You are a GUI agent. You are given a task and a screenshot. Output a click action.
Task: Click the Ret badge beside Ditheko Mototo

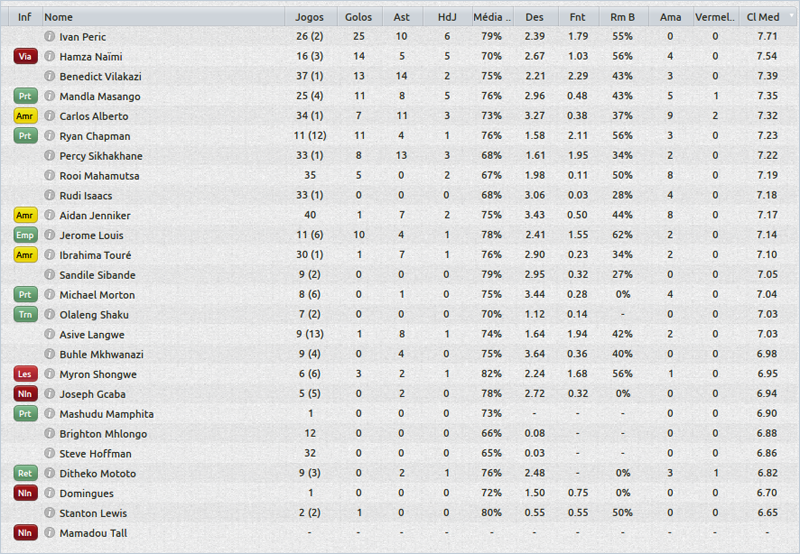25,473
